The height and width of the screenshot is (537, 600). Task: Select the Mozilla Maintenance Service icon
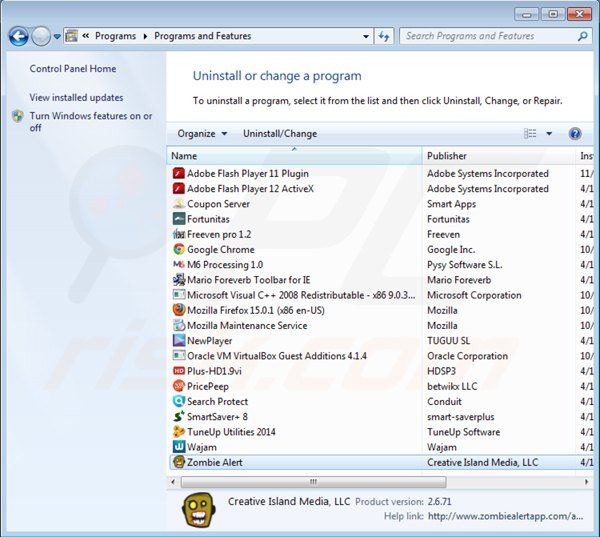coord(179,325)
